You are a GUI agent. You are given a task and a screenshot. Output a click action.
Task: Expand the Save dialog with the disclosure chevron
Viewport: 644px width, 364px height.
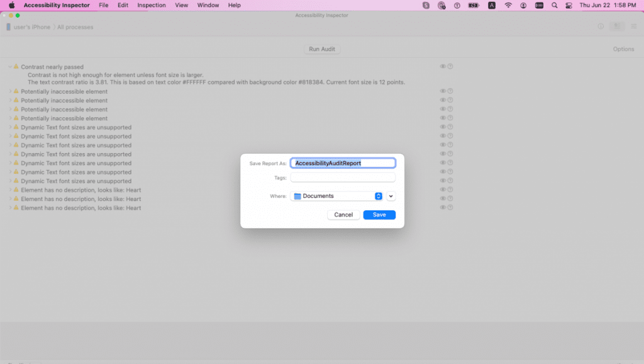391,196
